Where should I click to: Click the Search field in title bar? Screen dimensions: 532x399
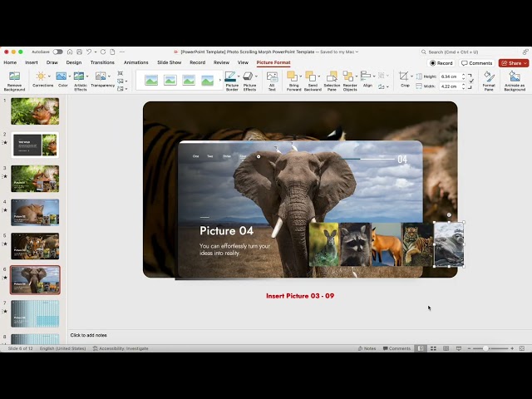[x=470, y=52]
